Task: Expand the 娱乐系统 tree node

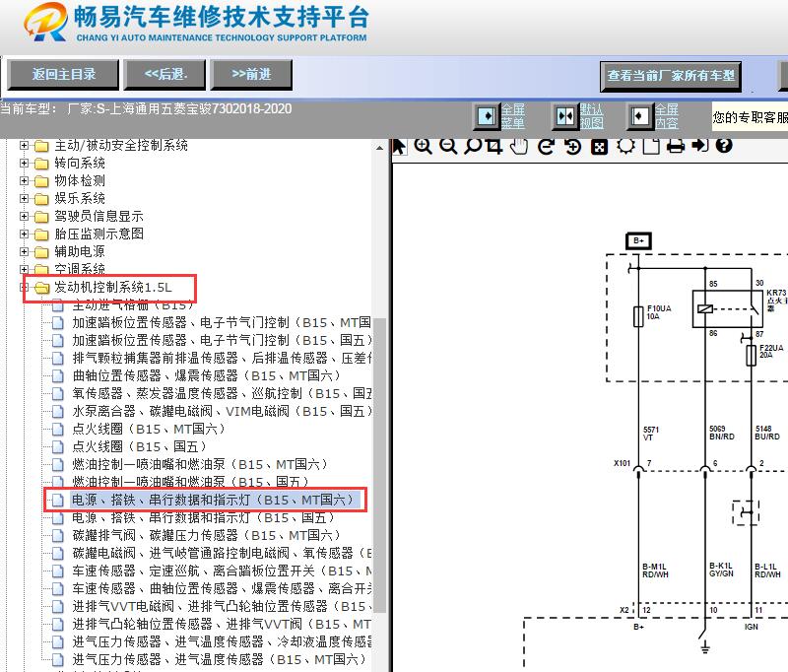Action: tap(24, 198)
